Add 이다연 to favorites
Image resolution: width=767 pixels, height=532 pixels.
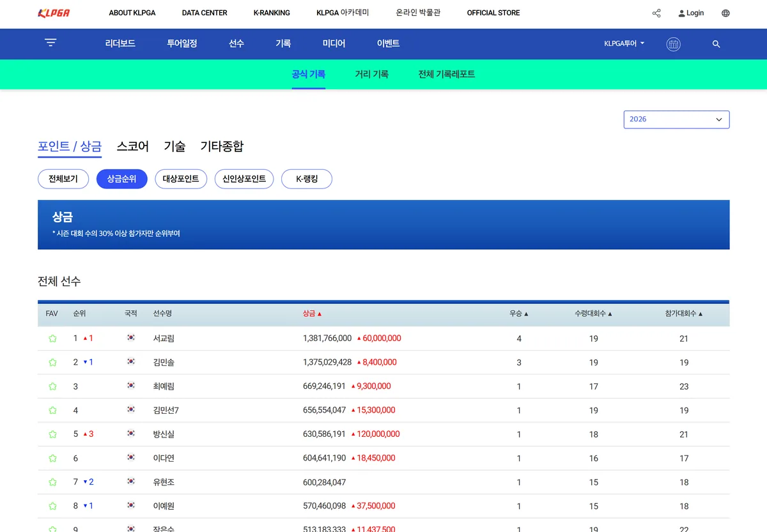coord(52,458)
